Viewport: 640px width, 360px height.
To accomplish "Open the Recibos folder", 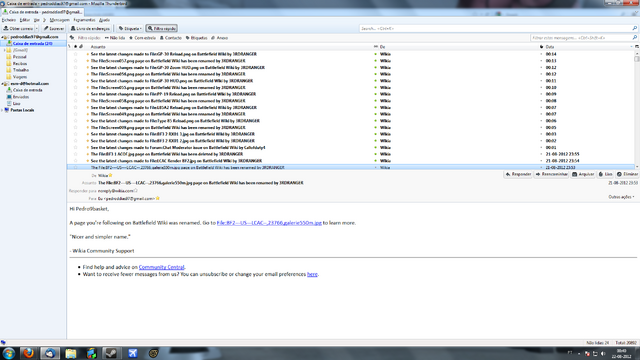I will click(x=20, y=64).
